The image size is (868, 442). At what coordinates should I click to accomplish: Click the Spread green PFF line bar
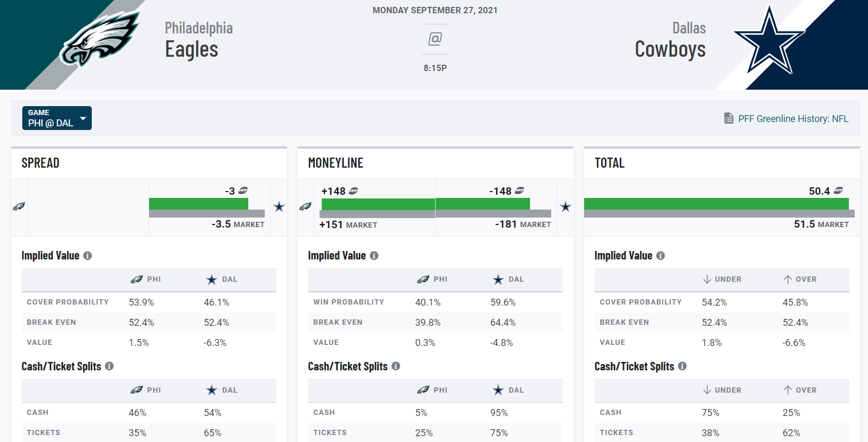(198, 204)
